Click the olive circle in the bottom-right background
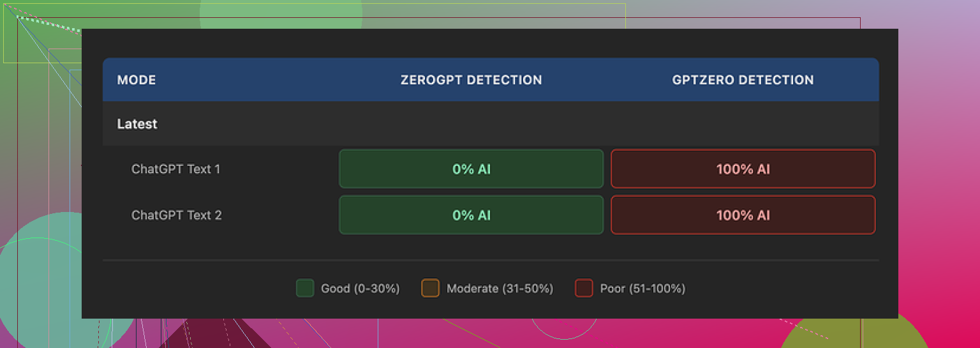The image size is (980, 348). pyautogui.click(x=855, y=333)
